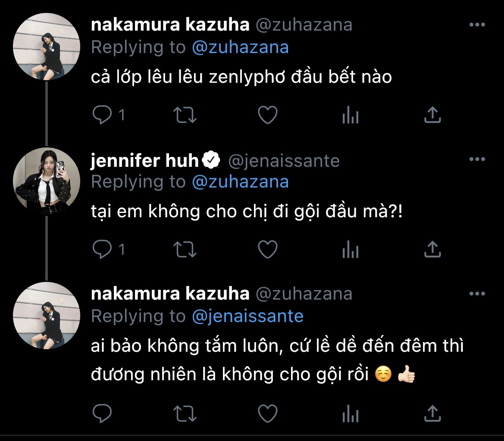The height and width of the screenshot is (441, 504).
Task: Reply to the first tweet by nakamura kazuha
Action: pyautogui.click(x=103, y=115)
